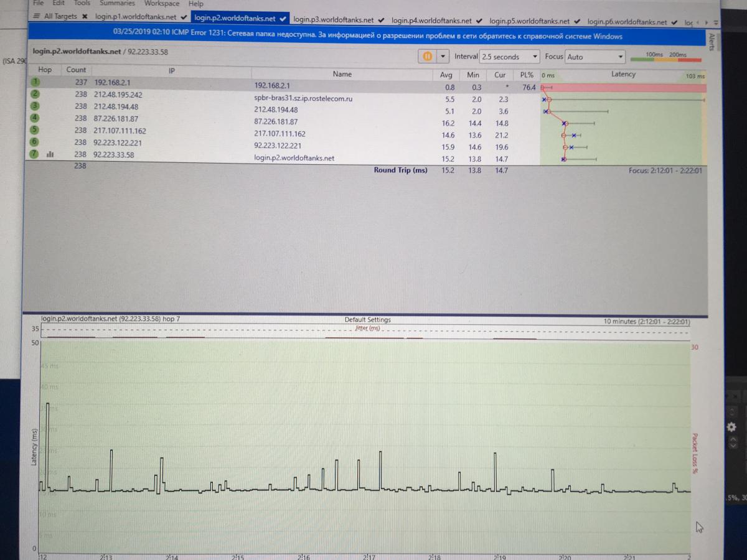Viewport: 747px width, 560px height.
Task: Open the Summaries menu
Action: pyautogui.click(x=117, y=3)
